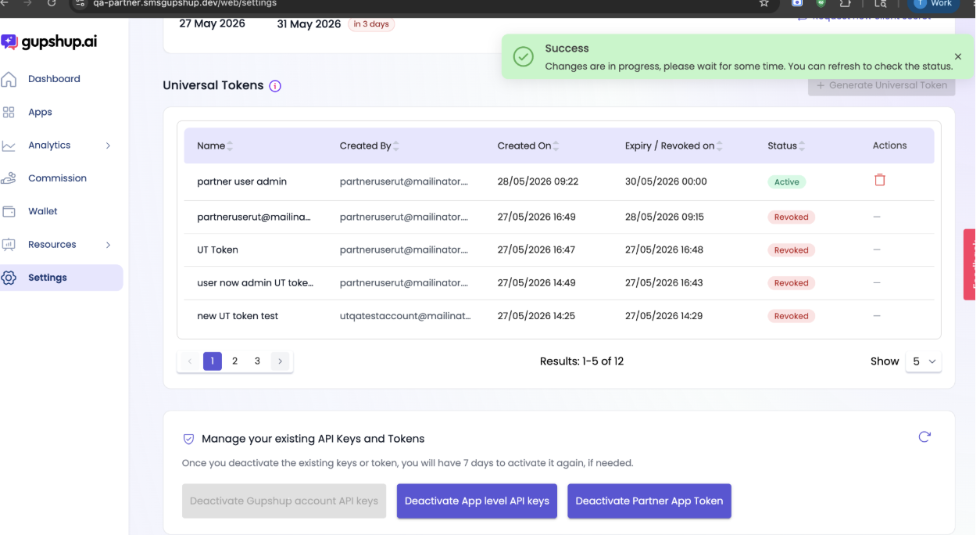Image resolution: width=980 pixels, height=535 pixels.
Task: Click the shield icon beside Manage heading
Action: pyautogui.click(x=188, y=440)
